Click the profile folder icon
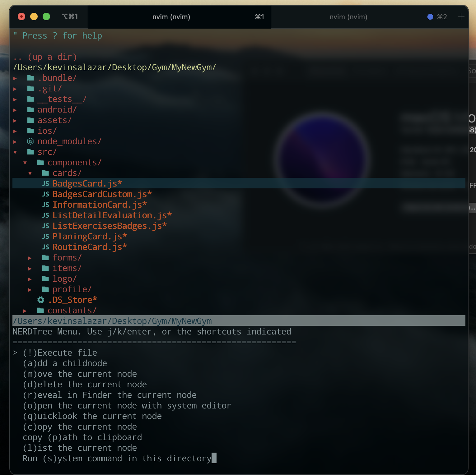This screenshot has width=476, height=475. coord(45,289)
